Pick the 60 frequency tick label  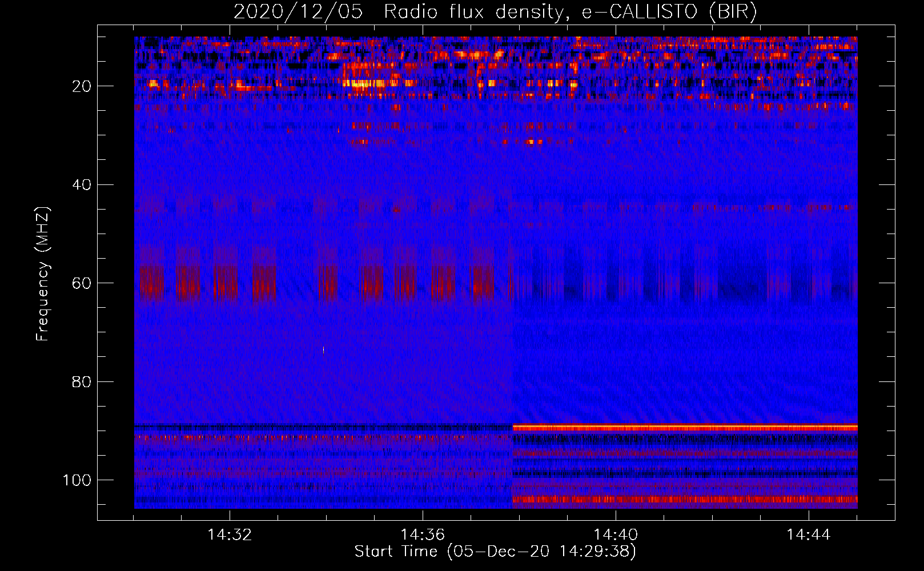tap(82, 283)
